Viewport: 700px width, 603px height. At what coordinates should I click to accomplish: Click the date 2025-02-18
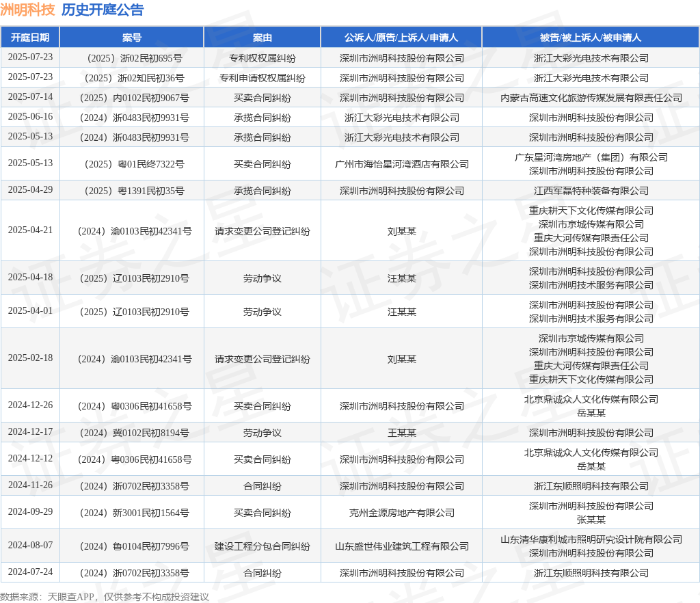tap(30, 358)
